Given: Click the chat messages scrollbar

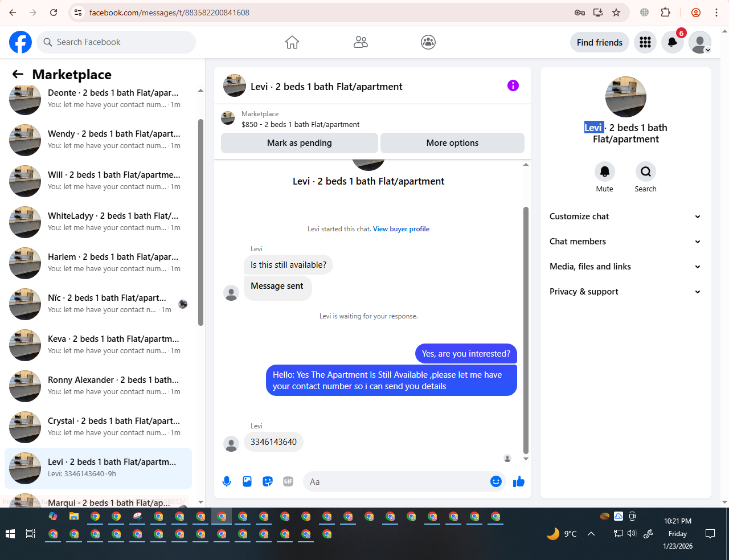Looking at the screenshot, I should tap(526, 330).
